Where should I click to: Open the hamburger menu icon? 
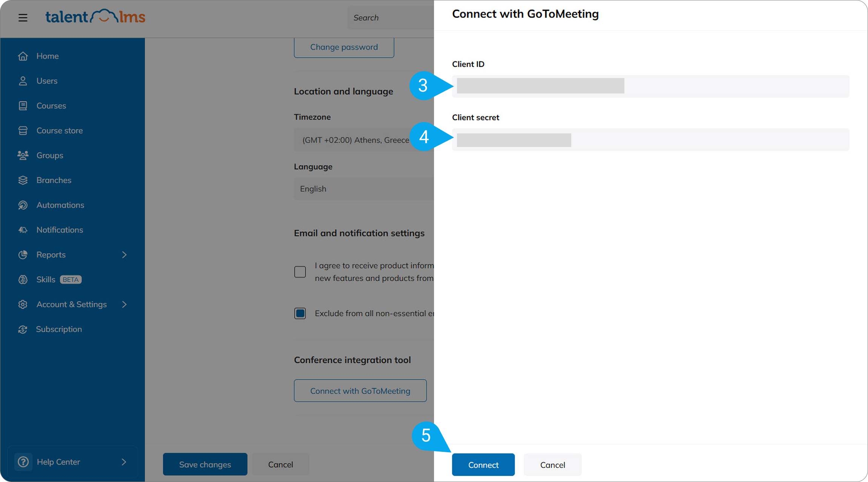pyautogui.click(x=23, y=18)
